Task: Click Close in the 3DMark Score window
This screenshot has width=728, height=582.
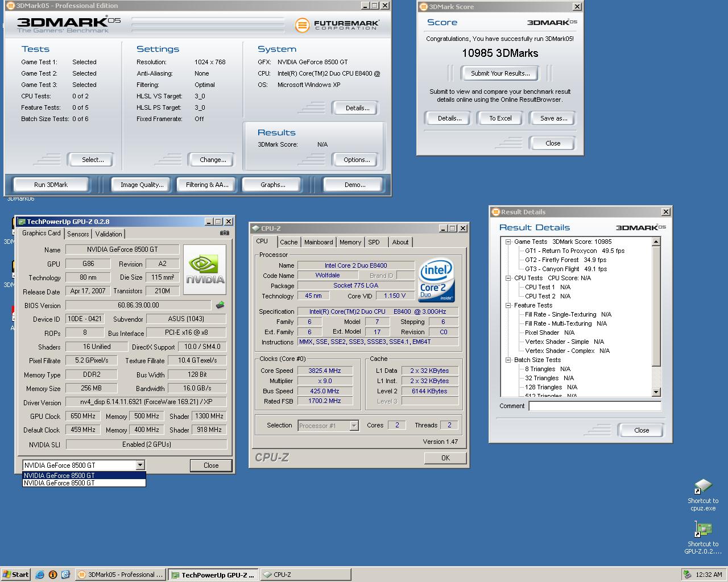Action: [x=553, y=143]
